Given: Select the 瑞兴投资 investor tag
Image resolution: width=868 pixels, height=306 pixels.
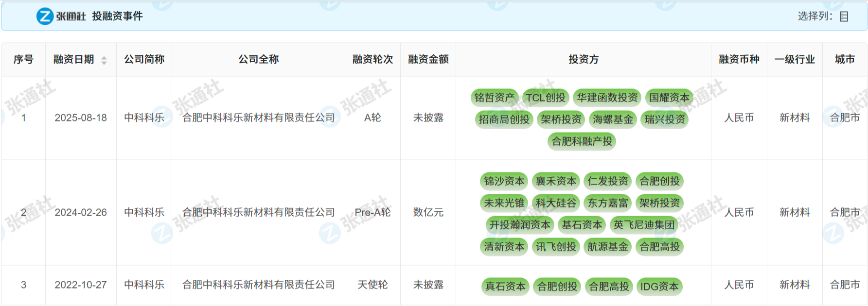Looking at the screenshot, I should 665,119.
